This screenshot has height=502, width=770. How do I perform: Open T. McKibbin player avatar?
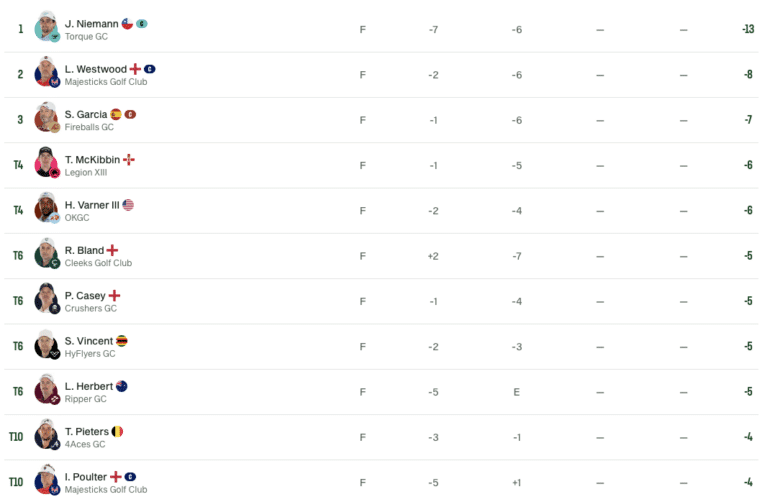(x=47, y=162)
